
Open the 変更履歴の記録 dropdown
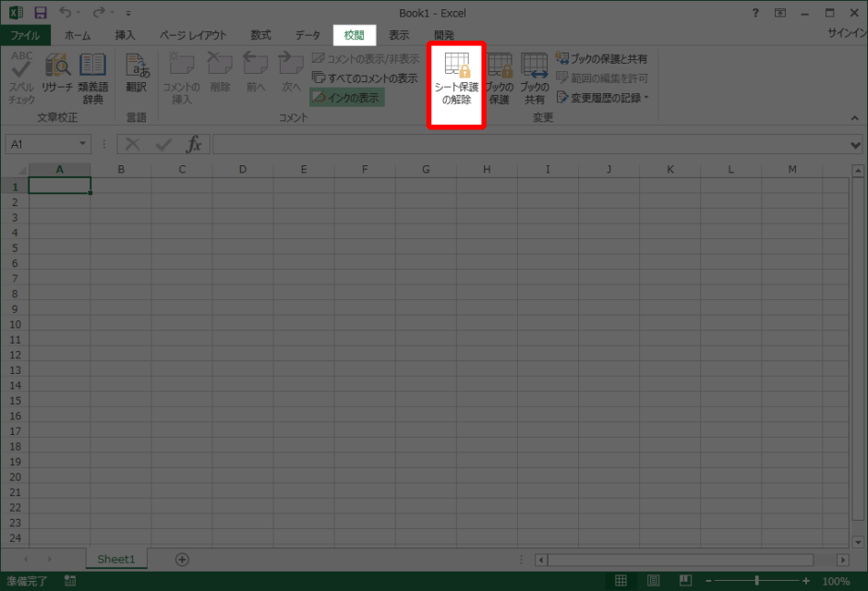point(600,96)
